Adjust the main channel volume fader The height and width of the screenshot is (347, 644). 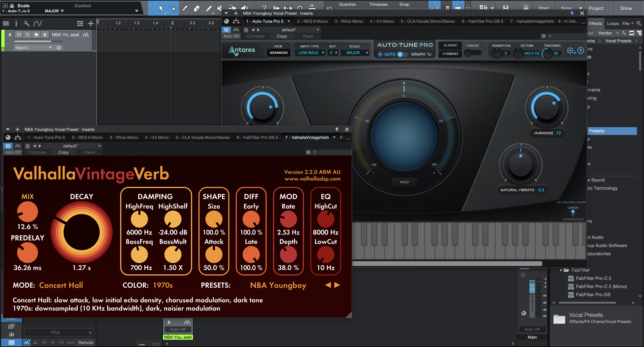tap(532, 287)
